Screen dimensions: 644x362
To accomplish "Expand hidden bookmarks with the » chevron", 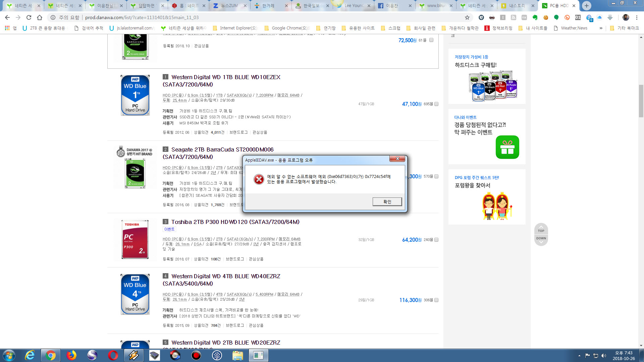I will click(601, 28).
